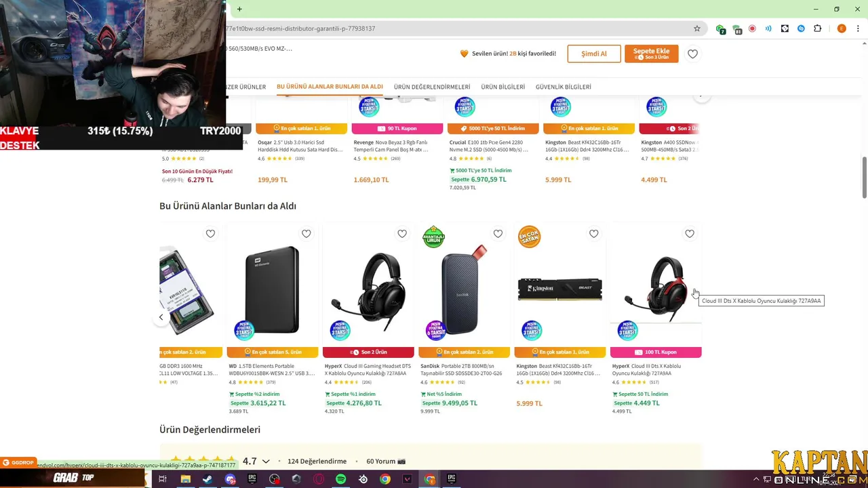This screenshot has width=868, height=488.
Task: Open the black-and-white square extension icon
Action: pyautogui.click(x=785, y=28)
